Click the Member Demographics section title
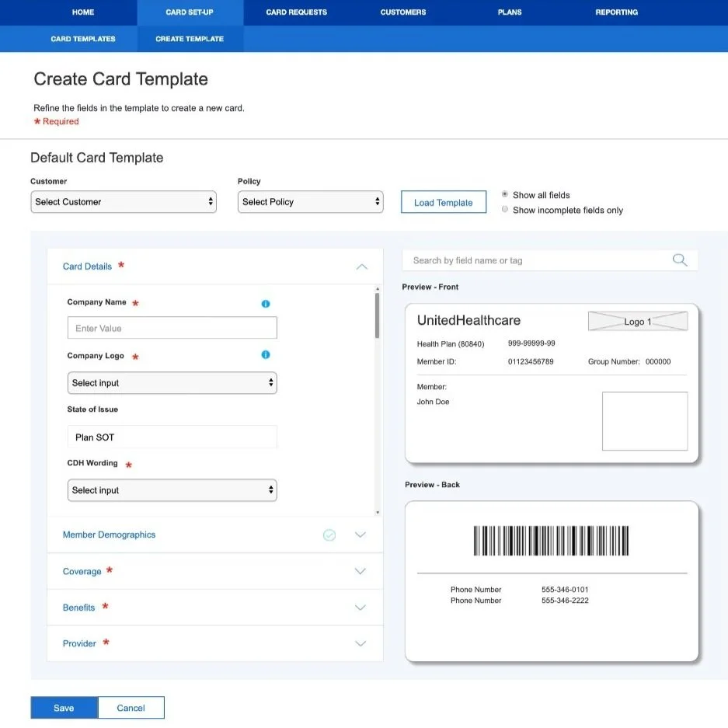 click(x=109, y=535)
